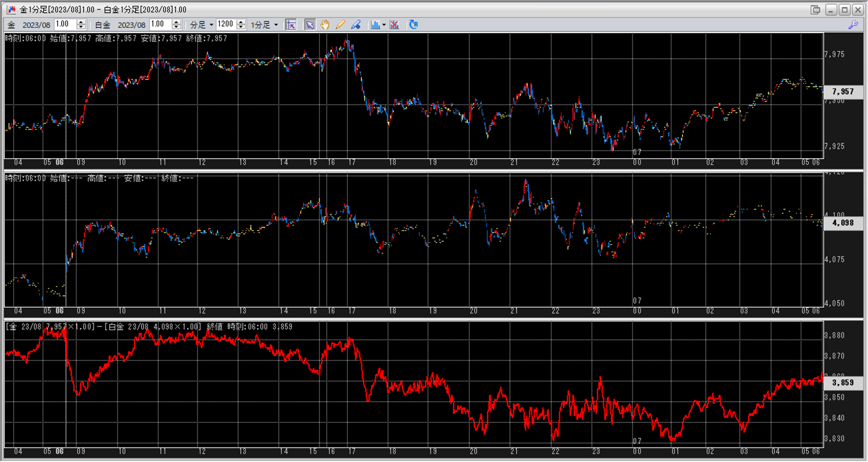868x462 pixels.
Task: Activate the hand pan tool
Action: pyautogui.click(x=325, y=25)
